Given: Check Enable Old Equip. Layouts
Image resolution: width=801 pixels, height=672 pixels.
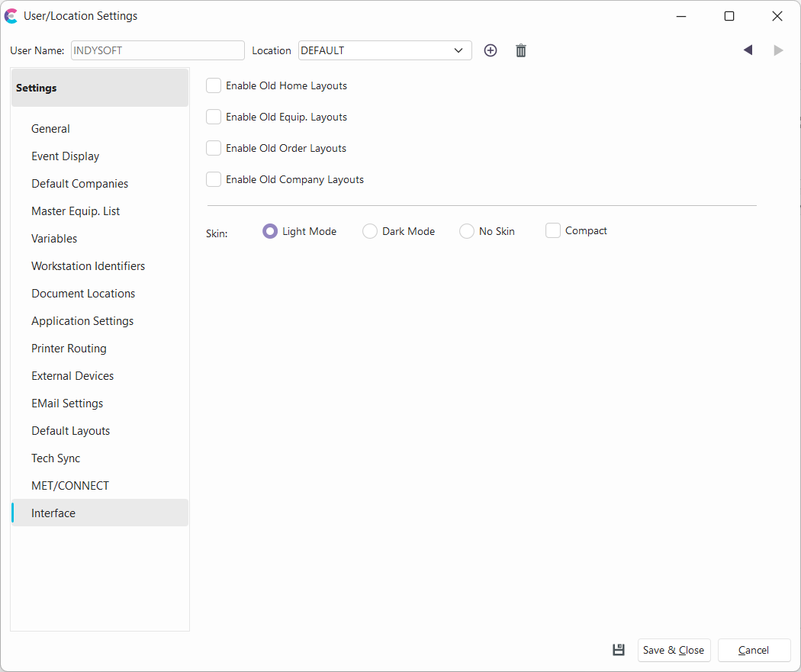Looking at the screenshot, I should pyautogui.click(x=214, y=117).
